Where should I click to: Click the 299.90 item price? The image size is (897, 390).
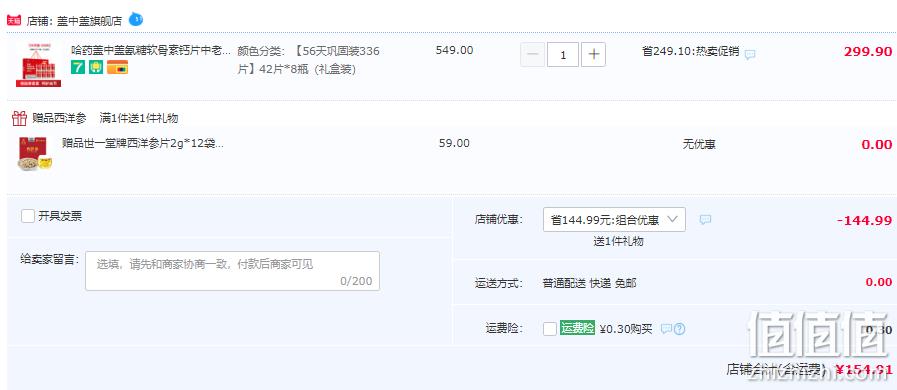coord(868,51)
